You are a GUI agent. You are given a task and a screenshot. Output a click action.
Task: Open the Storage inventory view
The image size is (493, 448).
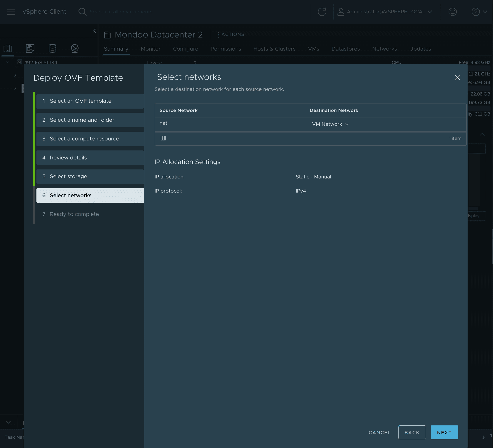coord(52,48)
